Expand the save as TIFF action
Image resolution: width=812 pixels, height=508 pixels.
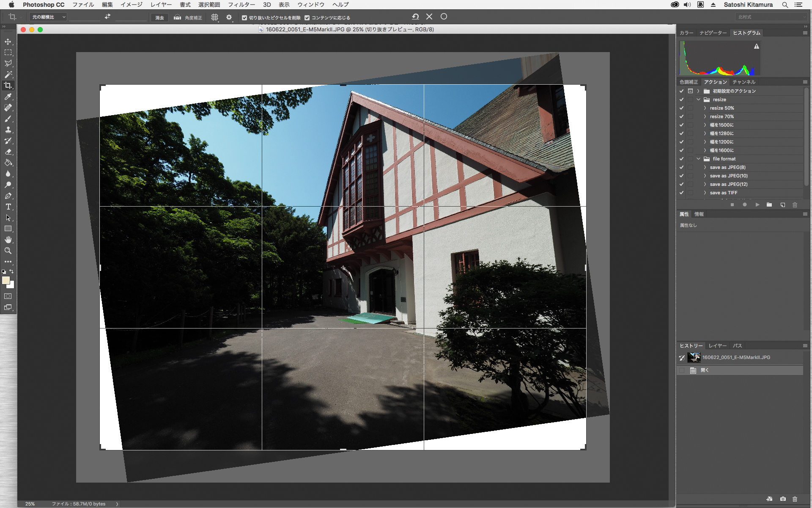pos(705,193)
